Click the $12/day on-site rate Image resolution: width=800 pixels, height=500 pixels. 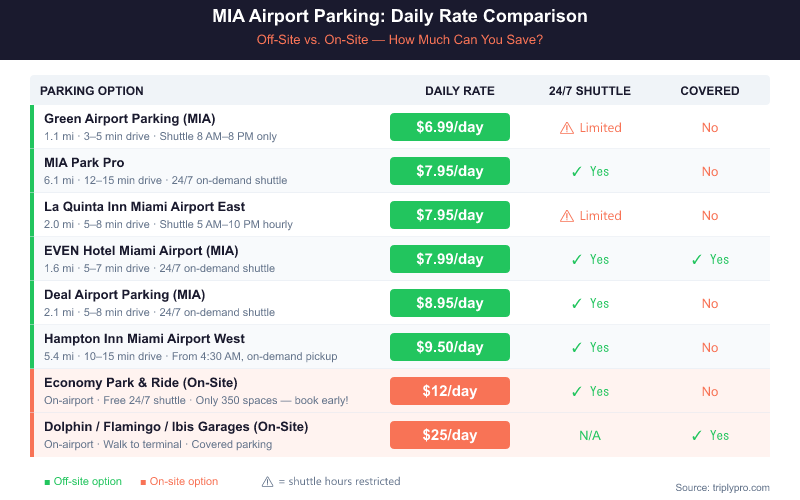[x=450, y=391]
